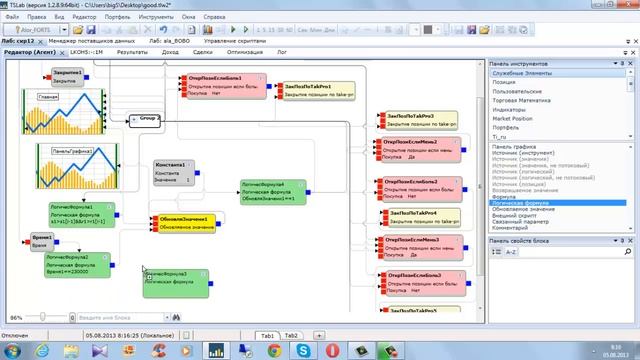Click the new document icon in the toolbar
This screenshot has width=640, height=360.
click(191, 30)
